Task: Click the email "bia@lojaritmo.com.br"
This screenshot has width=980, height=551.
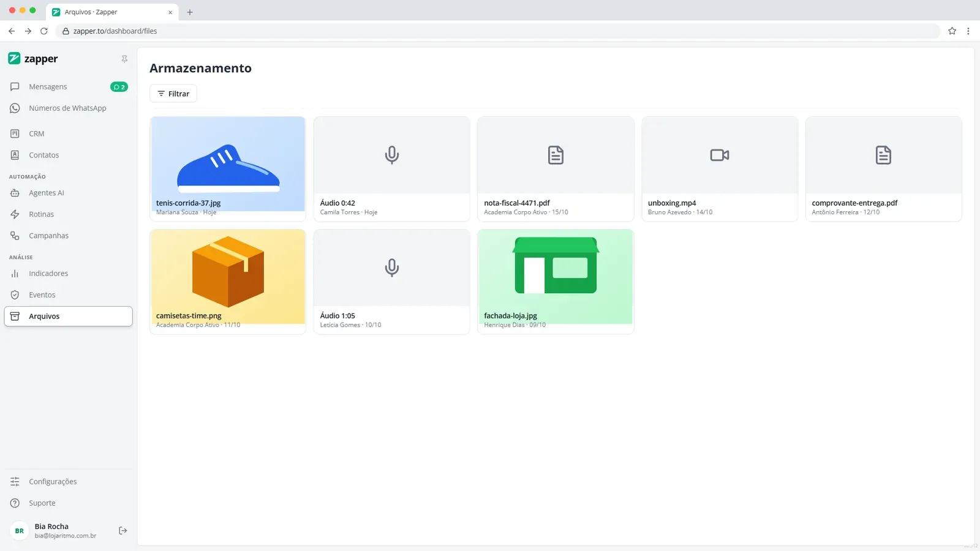Action: click(66, 536)
